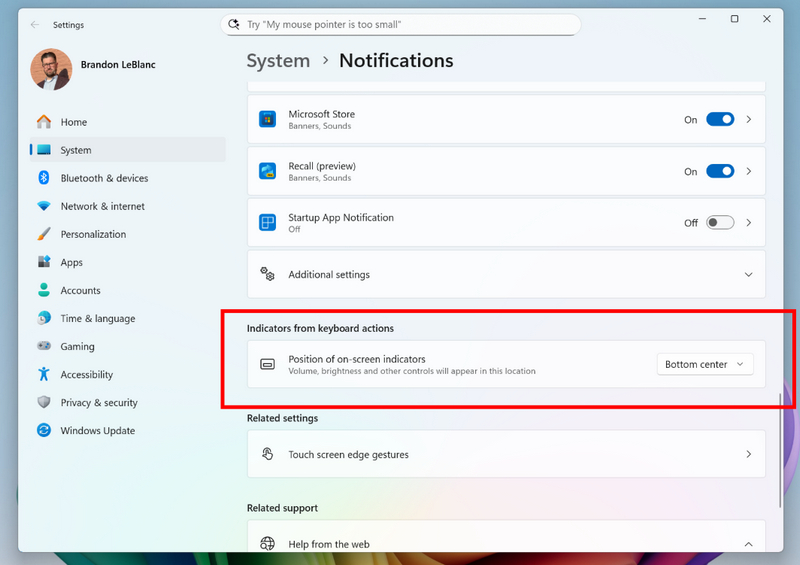The height and width of the screenshot is (565, 800).
Task: Click the Bluetooth & devices icon
Action: click(x=44, y=178)
